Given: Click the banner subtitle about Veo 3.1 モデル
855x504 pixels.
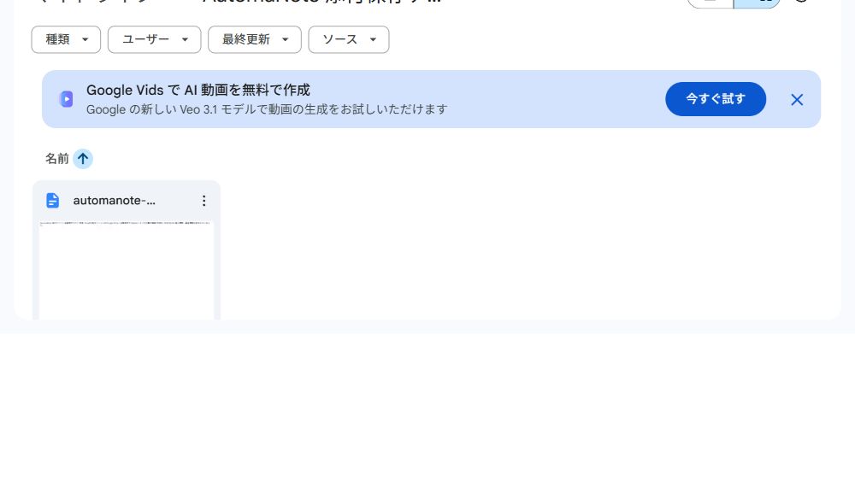Looking at the screenshot, I should coord(267,109).
